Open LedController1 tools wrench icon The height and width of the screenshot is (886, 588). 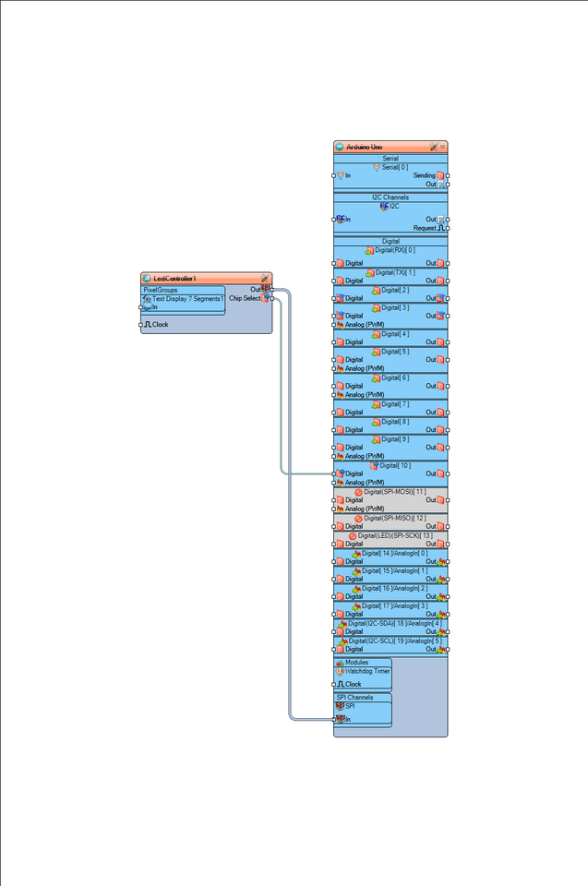pyautogui.click(x=265, y=279)
